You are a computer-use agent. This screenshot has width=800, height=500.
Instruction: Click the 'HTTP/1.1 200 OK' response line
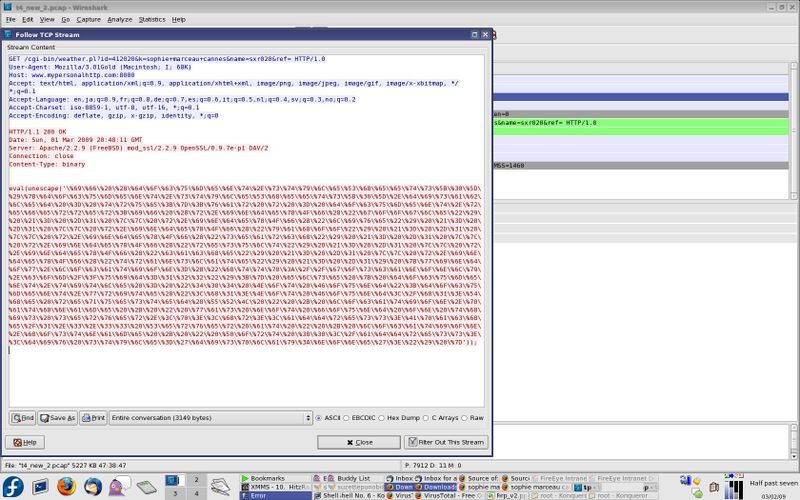coord(38,132)
